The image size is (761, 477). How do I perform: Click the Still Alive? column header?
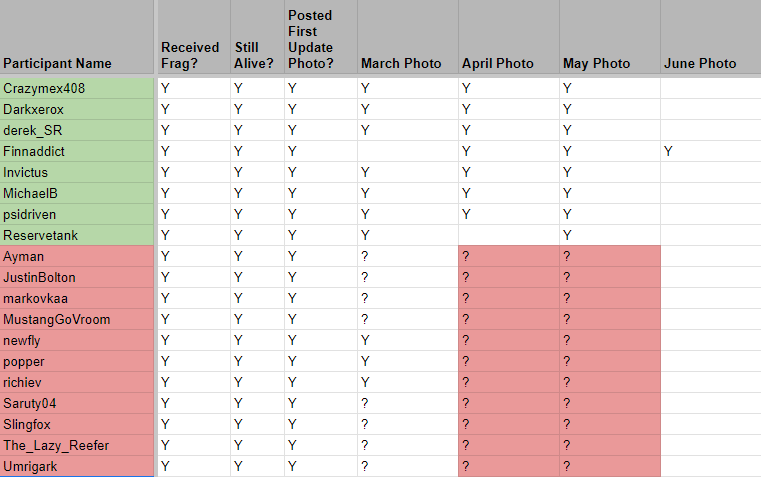tap(257, 55)
